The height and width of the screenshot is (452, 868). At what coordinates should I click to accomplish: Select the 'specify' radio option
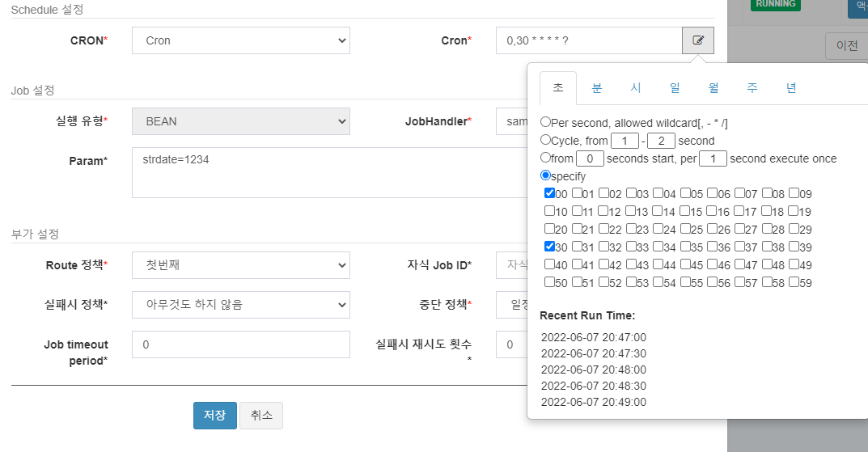point(545,175)
